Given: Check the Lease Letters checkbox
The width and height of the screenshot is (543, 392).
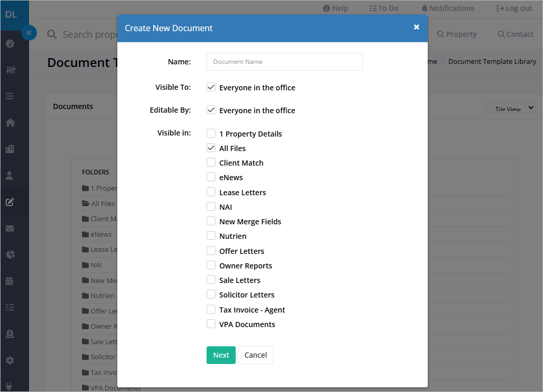Looking at the screenshot, I should [211, 192].
